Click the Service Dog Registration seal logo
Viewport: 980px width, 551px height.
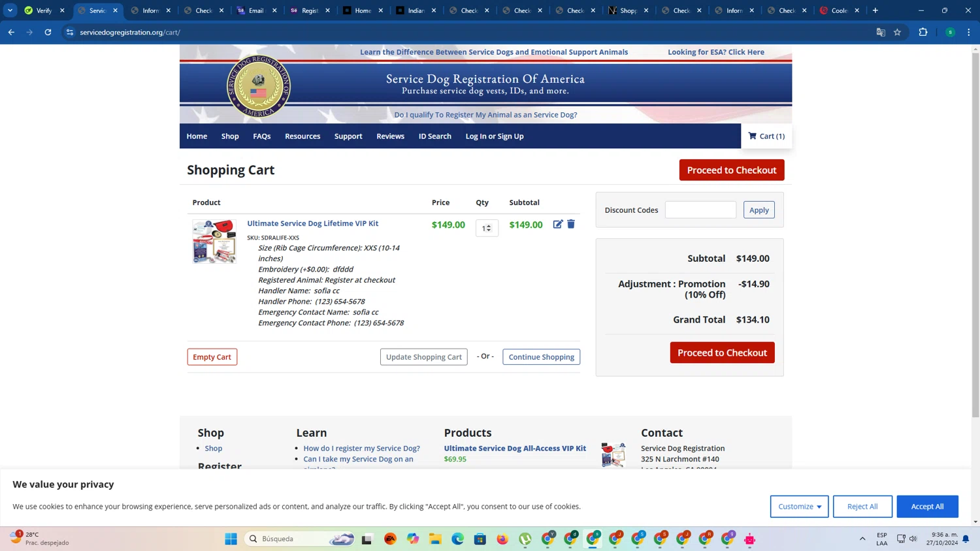tap(259, 86)
